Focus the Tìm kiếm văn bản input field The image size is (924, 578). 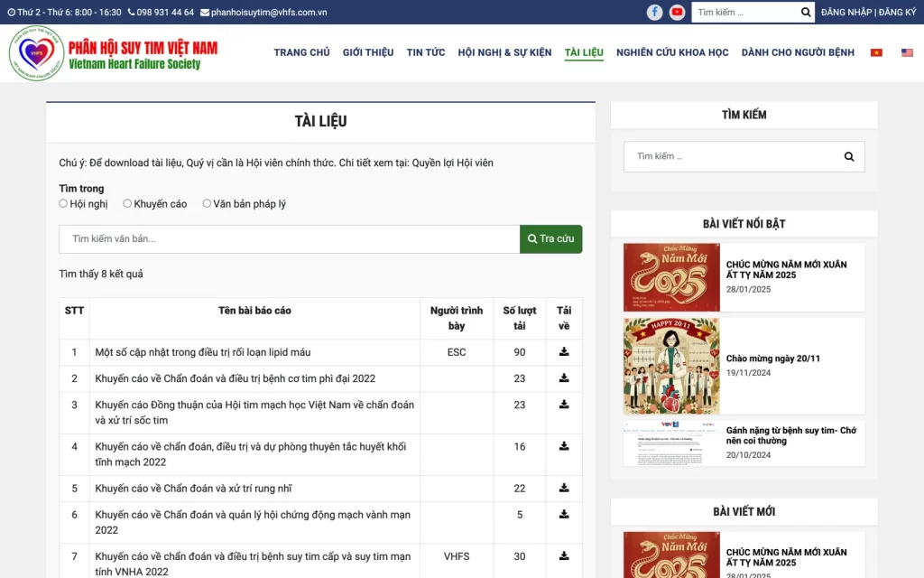pyautogui.click(x=290, y=238)
